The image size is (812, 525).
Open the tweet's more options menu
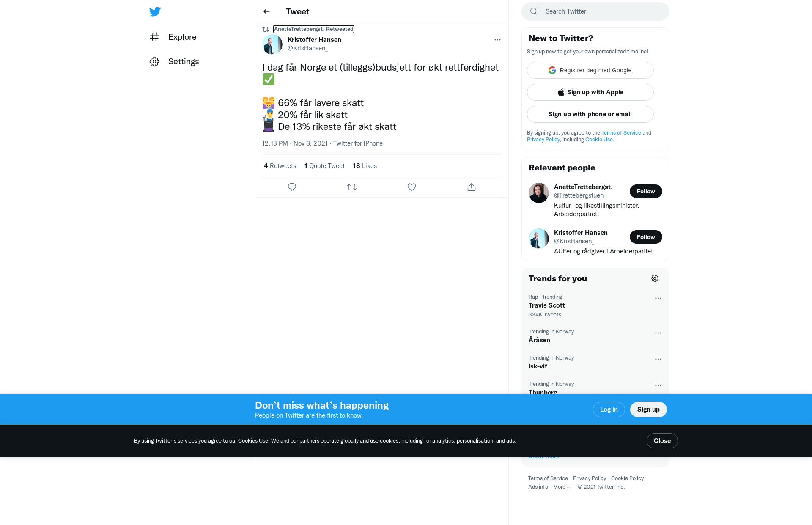click(x=497, y=40)
